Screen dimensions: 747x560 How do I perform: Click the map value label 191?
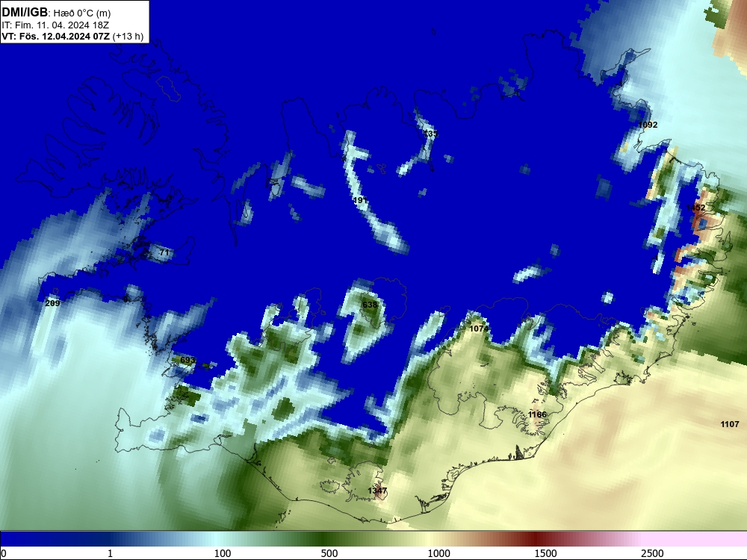pos(361,200)
